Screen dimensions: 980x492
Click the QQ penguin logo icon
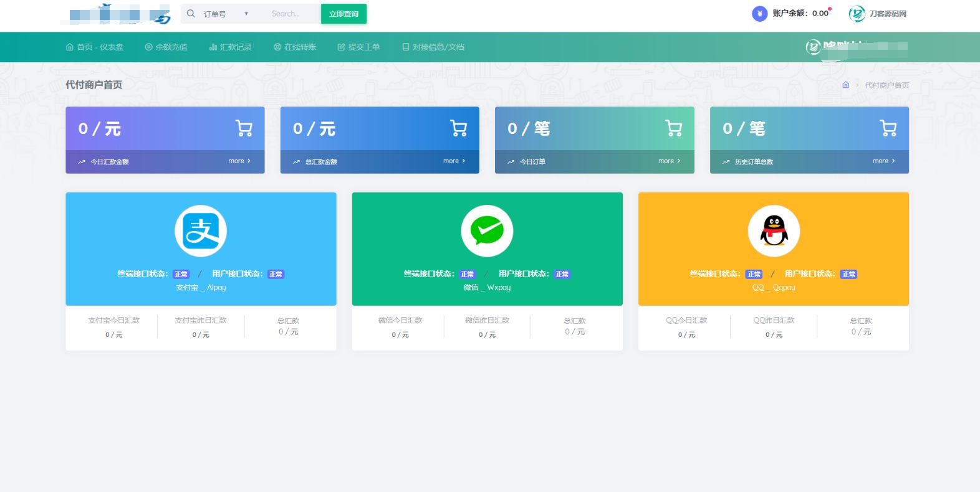[x=774, y=231]
